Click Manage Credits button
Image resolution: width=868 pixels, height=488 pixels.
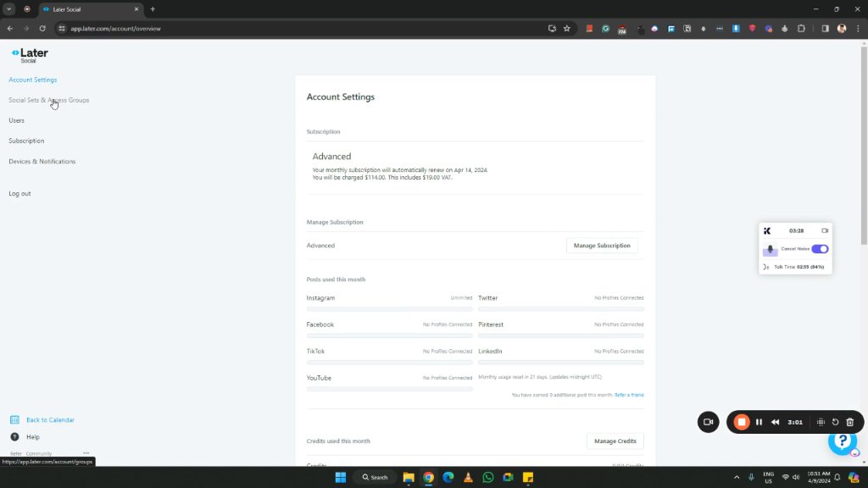615,441
